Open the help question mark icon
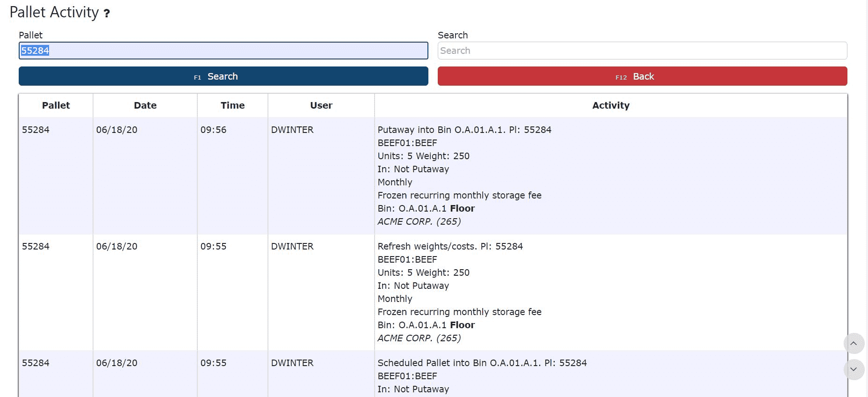This screenshot has width=868, height=397. click(x=107, y=14)
